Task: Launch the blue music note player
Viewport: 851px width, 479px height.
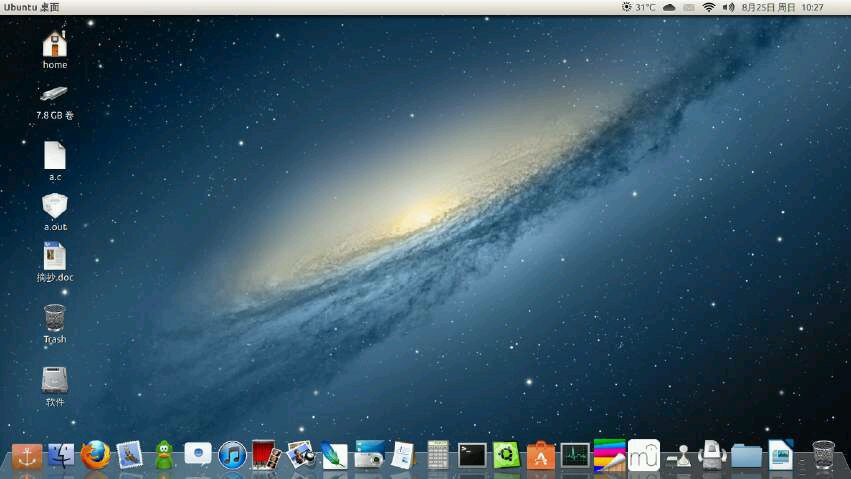Action: [x=232, y=455]
